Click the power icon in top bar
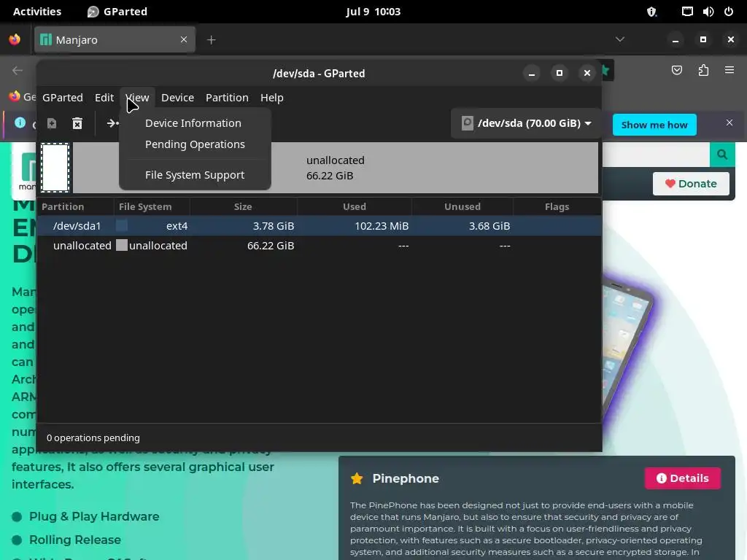The width and height of the screenshot is (747, 560). point(729,12)
